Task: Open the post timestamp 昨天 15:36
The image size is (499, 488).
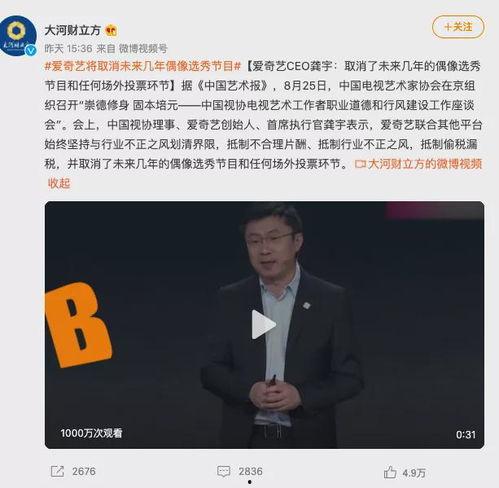Action: [x=68, y=49]
